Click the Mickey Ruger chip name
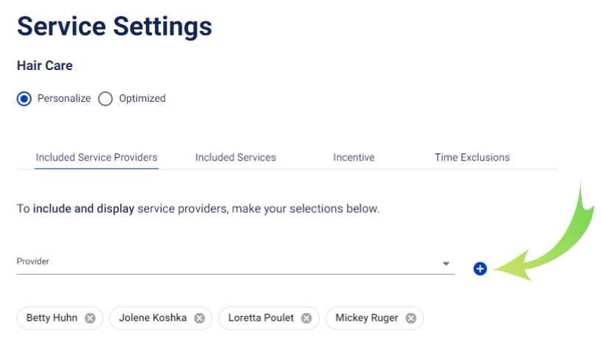601x364 pixels. [366, 318]
